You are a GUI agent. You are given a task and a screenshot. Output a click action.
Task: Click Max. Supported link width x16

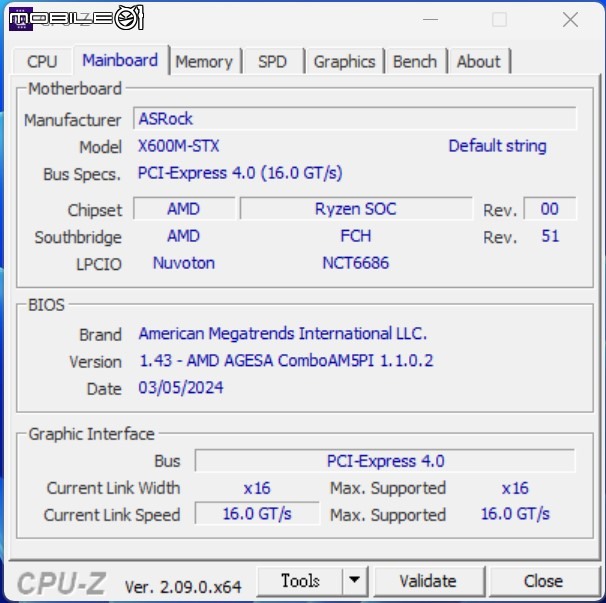coord(515,488)
